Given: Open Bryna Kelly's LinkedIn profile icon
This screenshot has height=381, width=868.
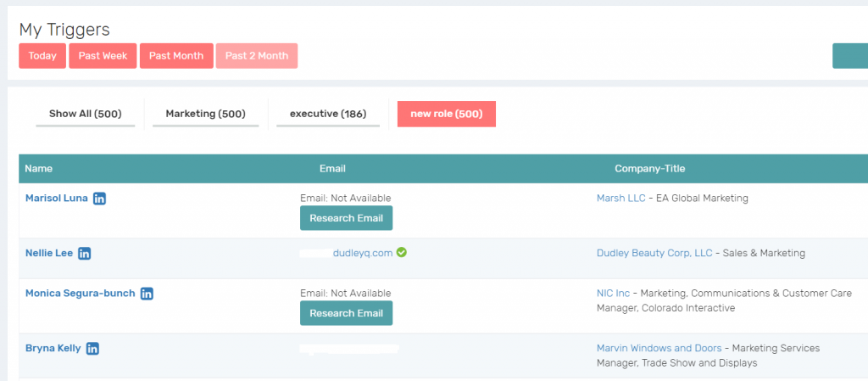Looking at the screenshot, I should [x=93, y=348].
